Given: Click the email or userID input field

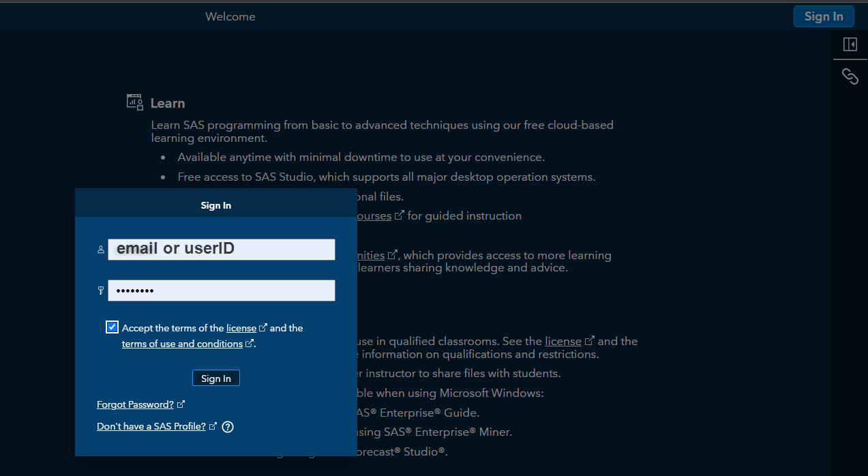Looking at the screenshot, I should pos(221,250).
